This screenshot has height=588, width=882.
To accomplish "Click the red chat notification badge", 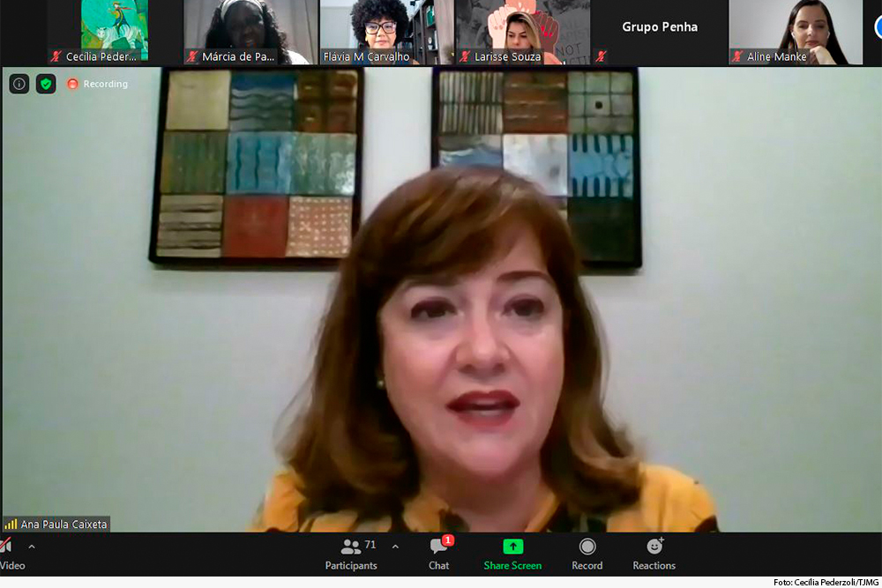I will [448, 540].
